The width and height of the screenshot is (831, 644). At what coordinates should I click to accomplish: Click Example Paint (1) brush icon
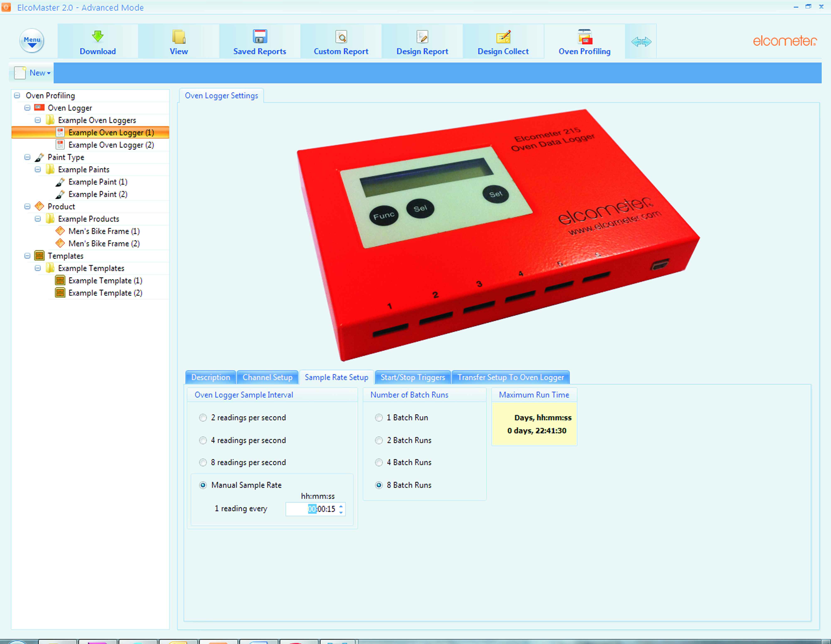60,182
